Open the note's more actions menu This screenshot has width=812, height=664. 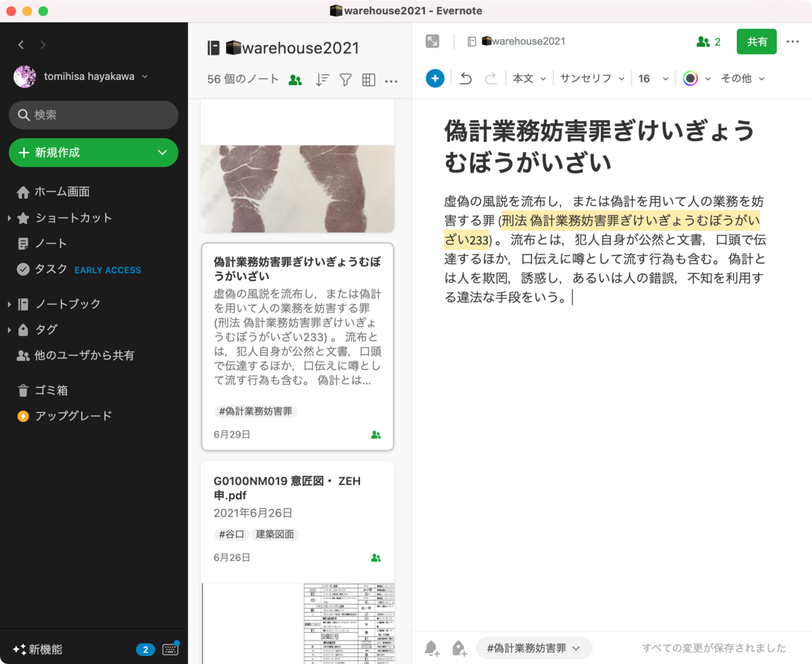coord(793,42)
